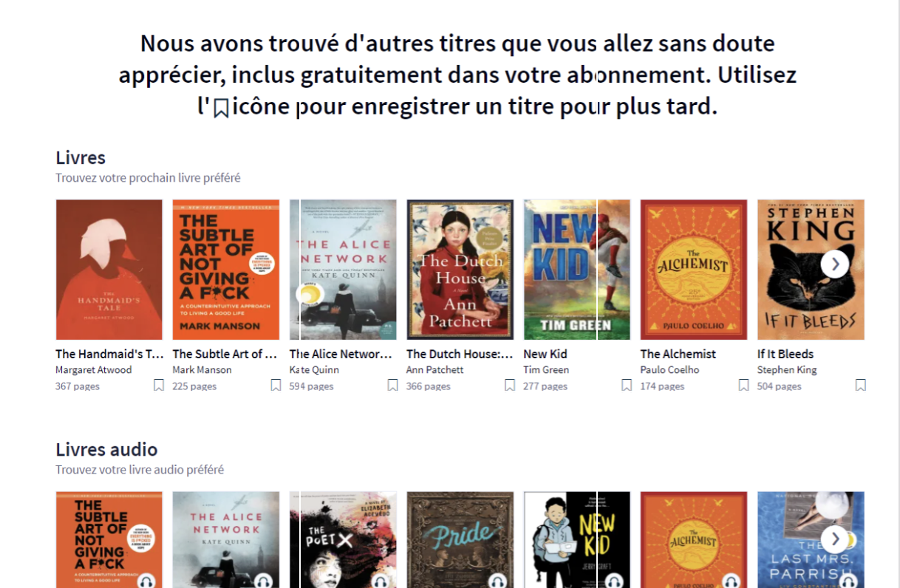Image resolution: width=900 pixels, height=588 pixels.
Task: Open The Handmaid's Tale cover
Action: click(109, 270)
